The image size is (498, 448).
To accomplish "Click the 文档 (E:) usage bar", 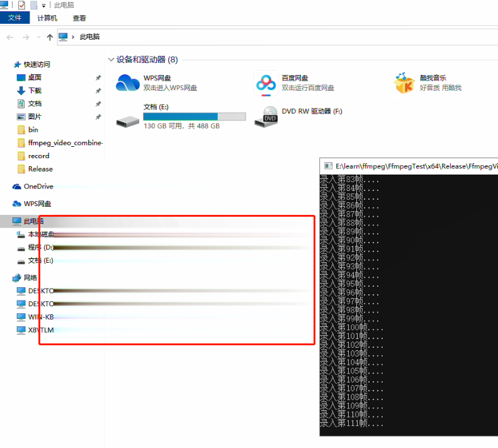I will pos(195,117).
